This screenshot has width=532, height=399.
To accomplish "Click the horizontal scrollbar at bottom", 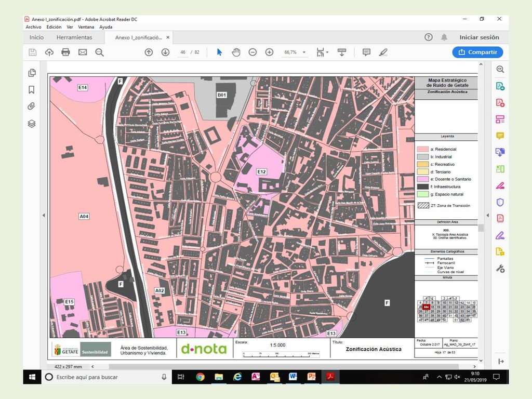I will coord(284,366).
